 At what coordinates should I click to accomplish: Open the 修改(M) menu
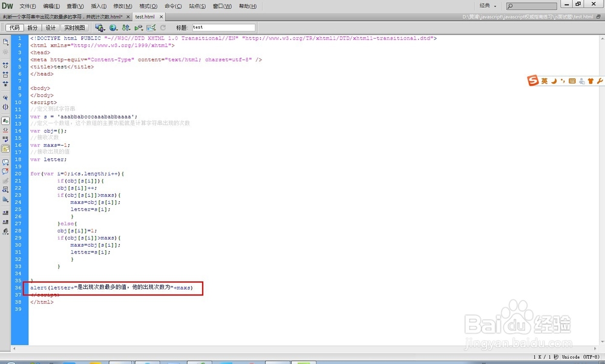pyautogui.click(x=123, y=6)
